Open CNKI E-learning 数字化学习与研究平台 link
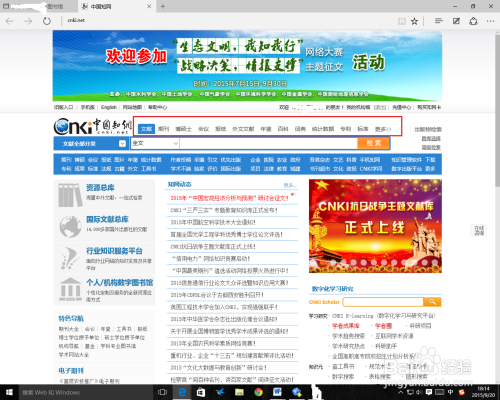Image resolution: width=500 pixels, height=400 pixels. [x=384, y=316]
